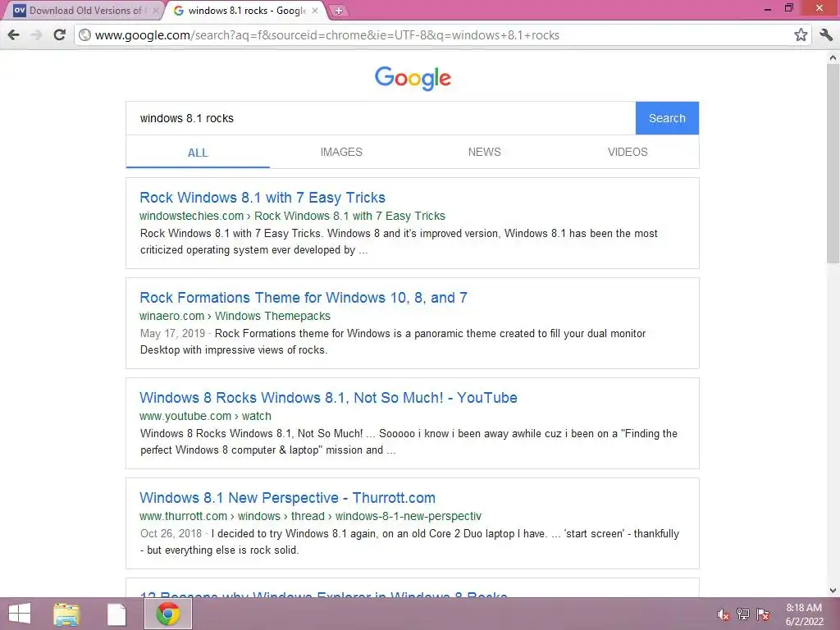Image resolution: width=840 pixels, height=630 pixels.
Task: Bookmark this page with the star icon
Action: pos(801,34)
